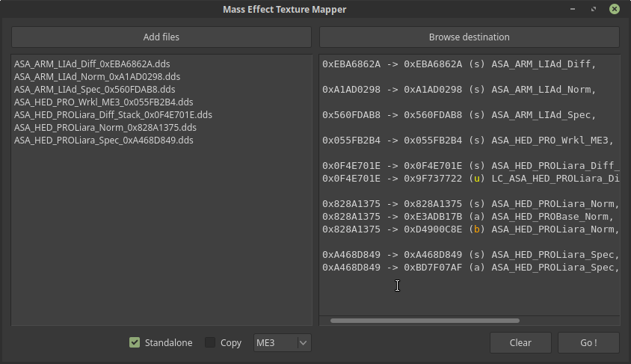Select ASA_ARM_LIAd_Norm_0xA1AD0298.dds file entry
This screenshot has width=631, height=364.
point(97,76)
